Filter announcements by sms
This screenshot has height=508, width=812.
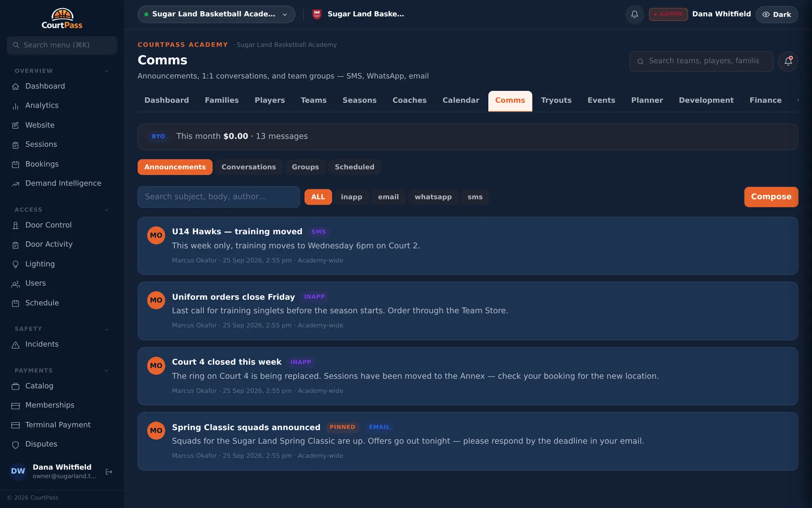click(x=475, y=197)
